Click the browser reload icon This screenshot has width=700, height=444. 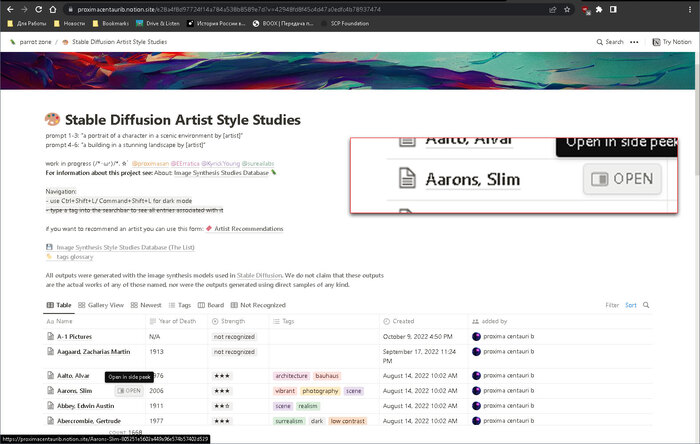pyautogui.click(x=44, y=9)
